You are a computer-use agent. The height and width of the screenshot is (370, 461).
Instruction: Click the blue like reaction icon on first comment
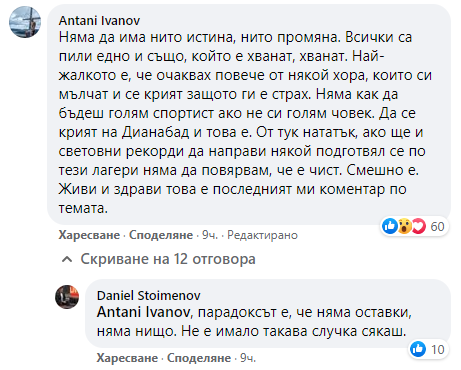(x=390, y=226)
